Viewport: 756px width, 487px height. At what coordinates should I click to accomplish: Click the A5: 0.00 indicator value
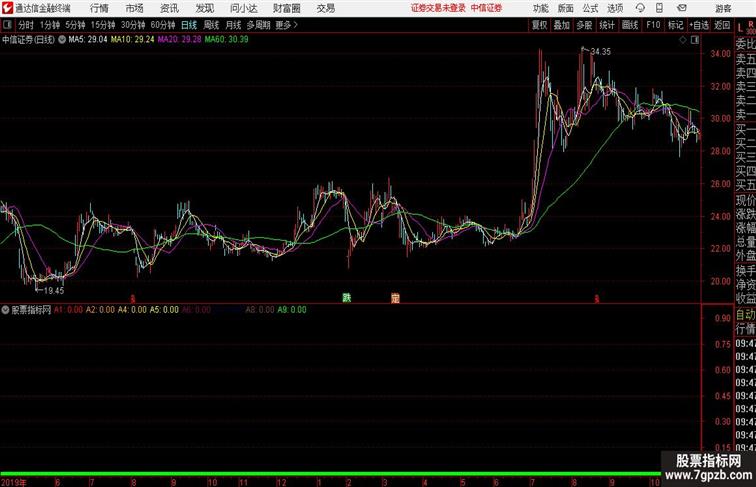[164, 310]
